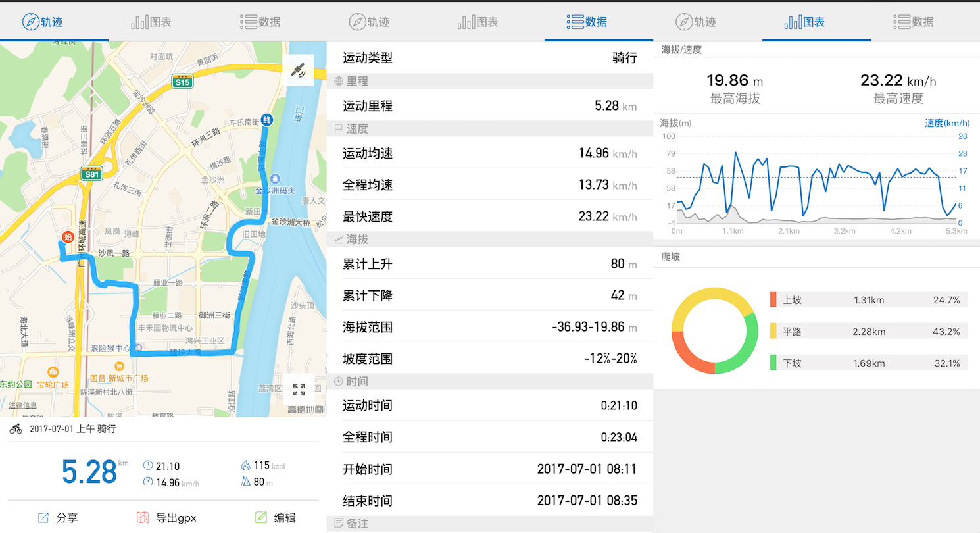
Task: Click the 金沙洲码头 ferry icon
Action: [x=275, y=180]
